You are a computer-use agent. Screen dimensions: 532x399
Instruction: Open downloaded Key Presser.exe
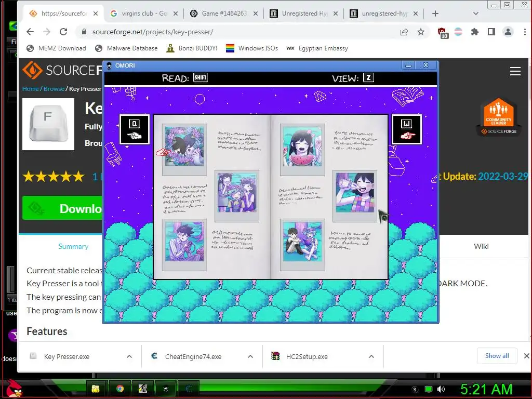click(67, 356)
